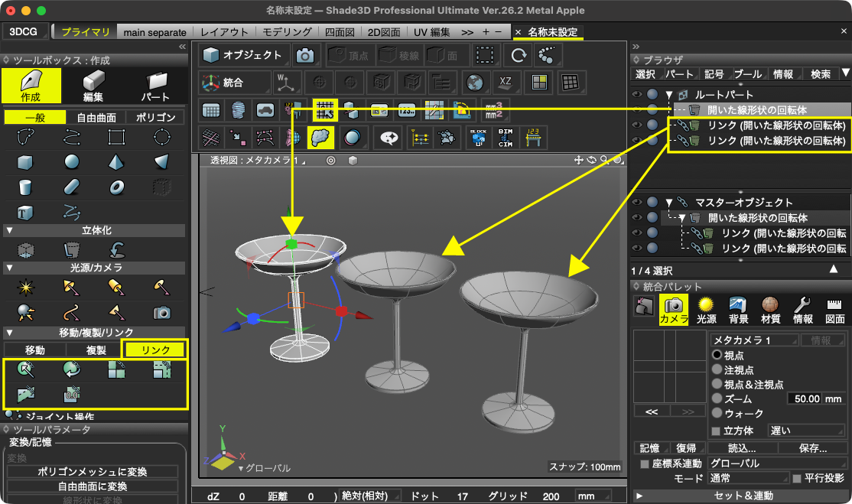Open the 編集 (Edit) toolbox section
This screenshot has height=504, width=852.
(x=93, y=86)
